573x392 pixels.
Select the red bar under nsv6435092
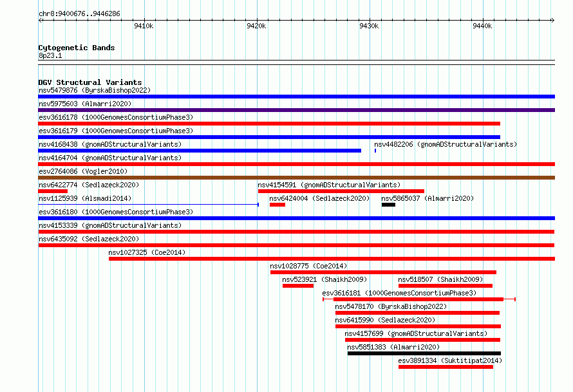click(296, 245)
